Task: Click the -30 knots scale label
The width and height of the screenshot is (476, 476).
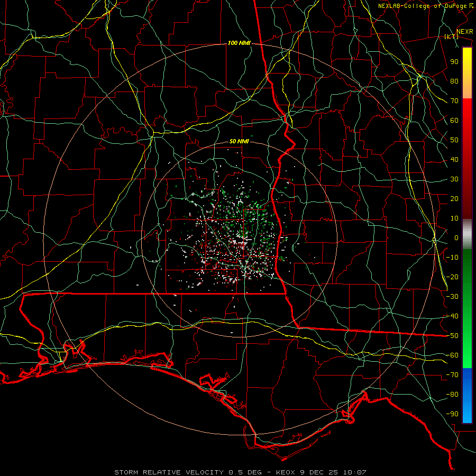Action: [x=453, y=297]
